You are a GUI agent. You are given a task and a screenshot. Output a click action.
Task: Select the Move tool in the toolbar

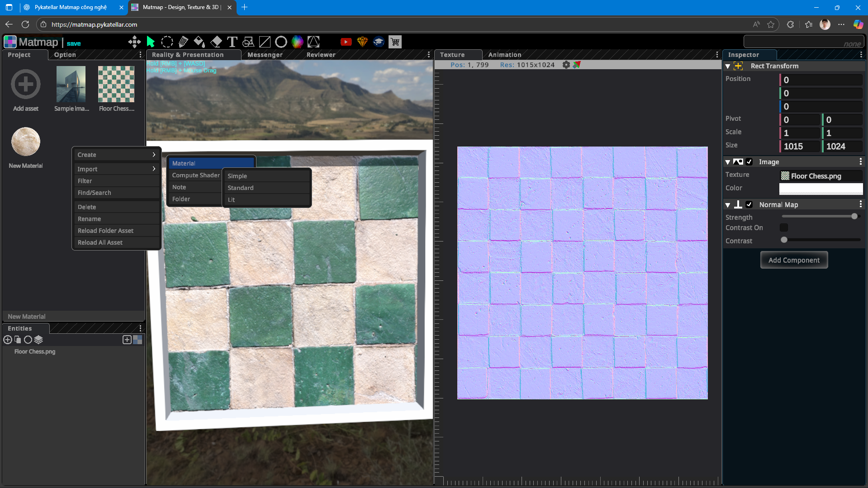coord(134,42)
